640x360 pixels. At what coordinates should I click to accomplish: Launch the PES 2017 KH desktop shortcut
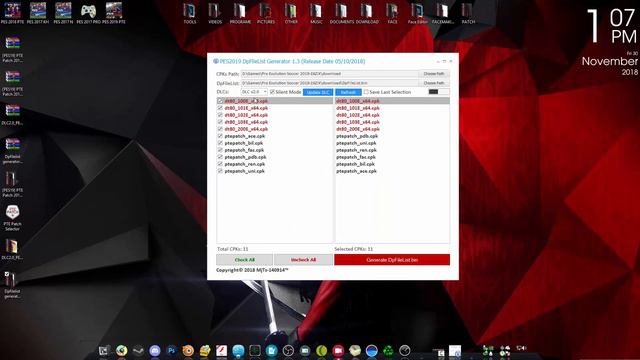(x=38, y=13)
